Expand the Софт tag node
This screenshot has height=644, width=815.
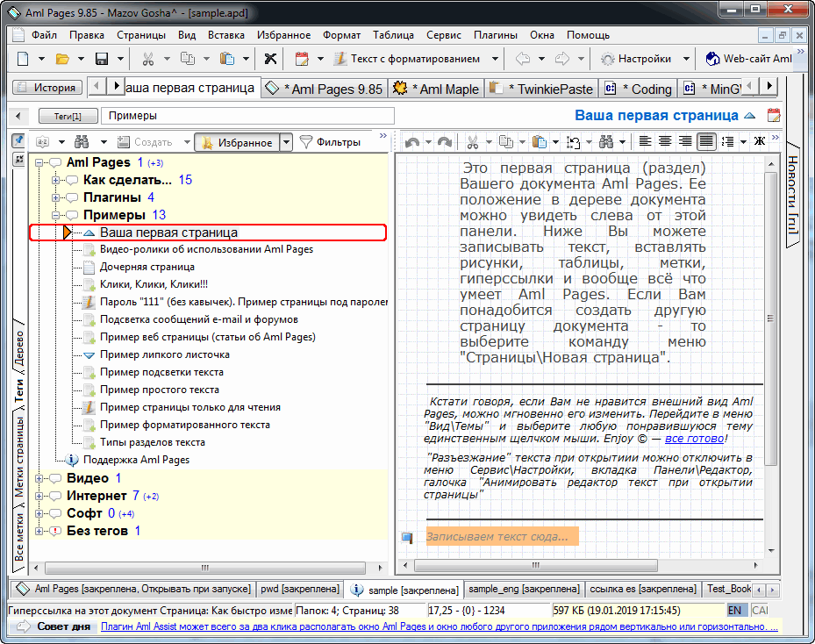coord(39,513)
